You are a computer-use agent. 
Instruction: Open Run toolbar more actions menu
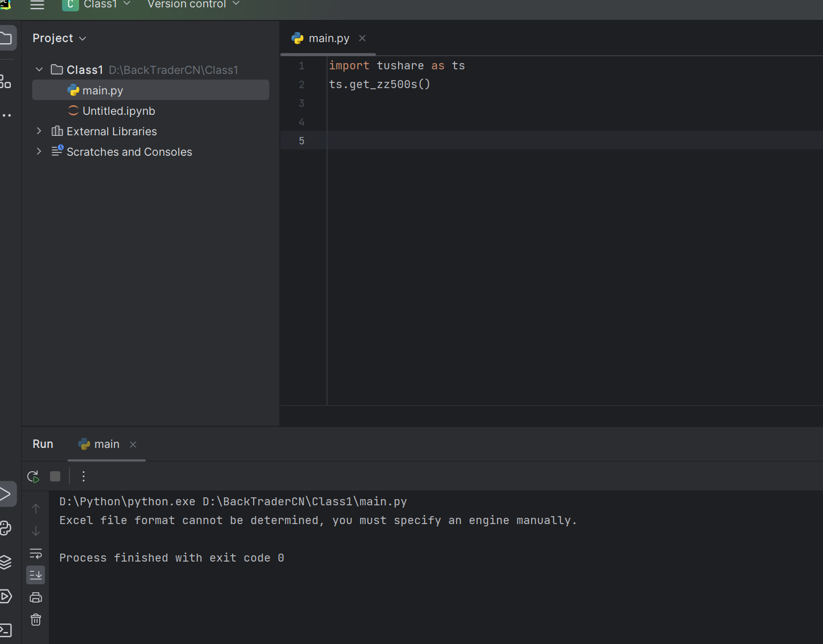tap(84, 476)
